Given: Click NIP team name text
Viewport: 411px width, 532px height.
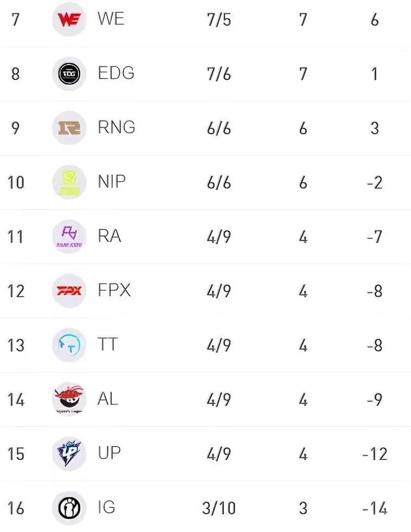Looking at the screenshot, I should click(x=112, y=181).
